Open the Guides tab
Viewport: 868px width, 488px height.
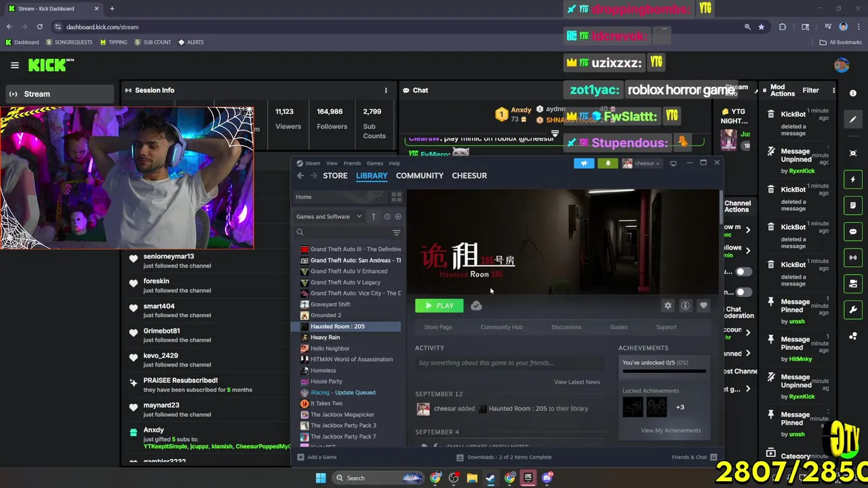pos(618,327)
